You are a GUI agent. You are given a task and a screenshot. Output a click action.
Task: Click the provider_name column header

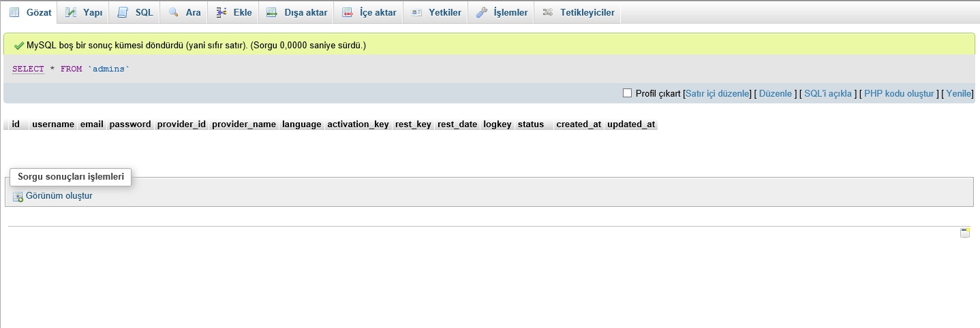point(244,125)
